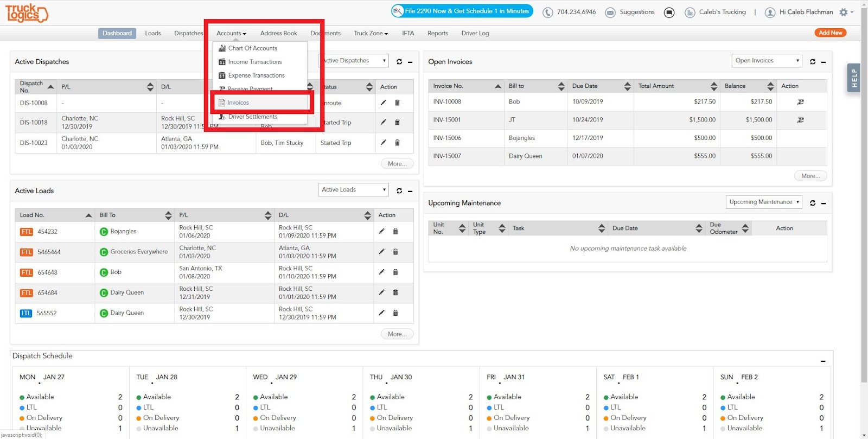Image resolution: width=868 pixels, height=439 pixels.
Task: Trash dispatch DIS-10023
Action: (397, 142)
